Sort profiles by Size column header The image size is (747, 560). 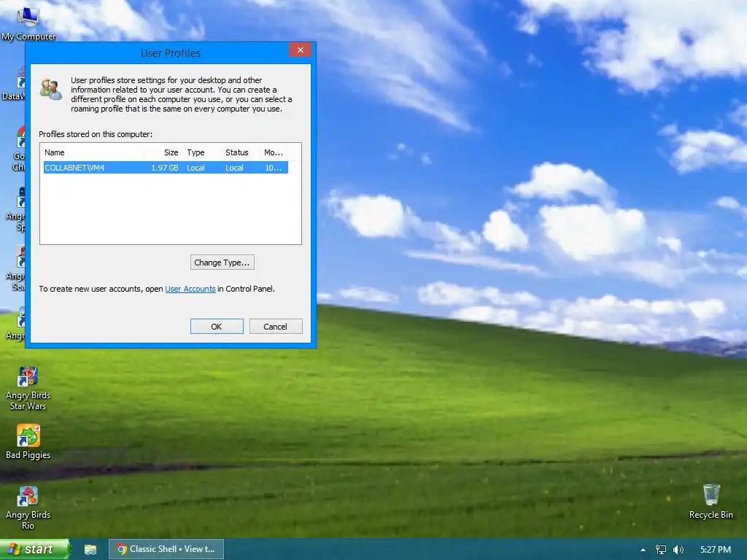[163, 152]
